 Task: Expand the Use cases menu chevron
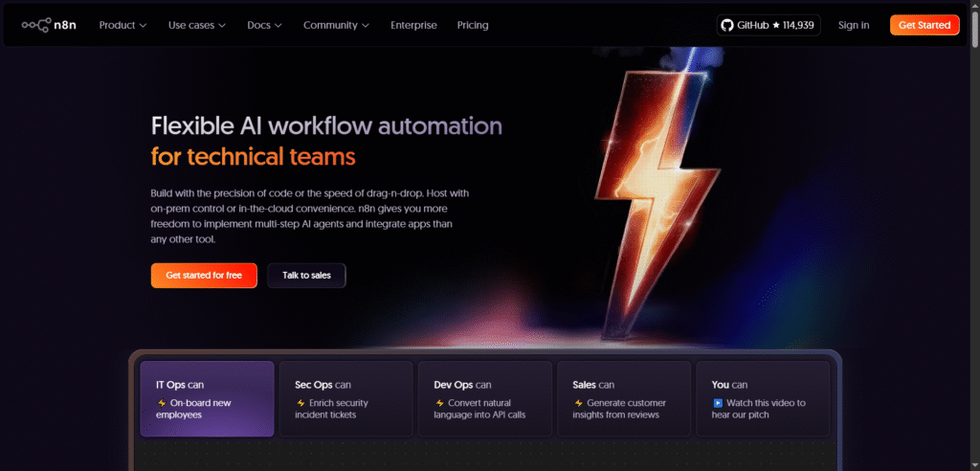[222, 26]
